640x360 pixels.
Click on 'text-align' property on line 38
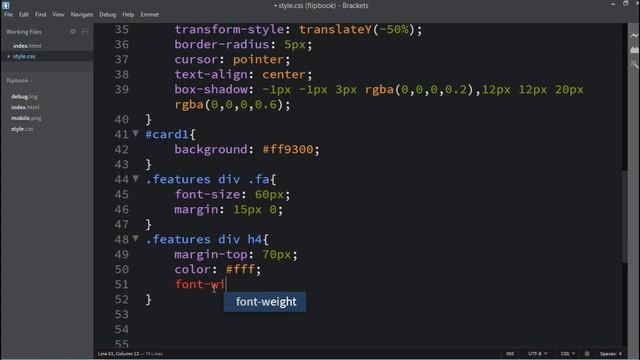coord(211,75)
